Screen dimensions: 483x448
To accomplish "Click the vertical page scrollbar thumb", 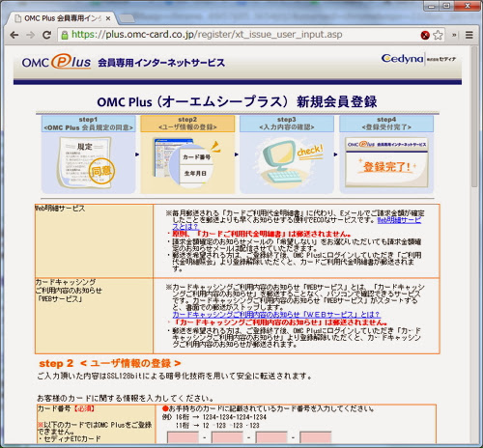I will click(474, 116).
